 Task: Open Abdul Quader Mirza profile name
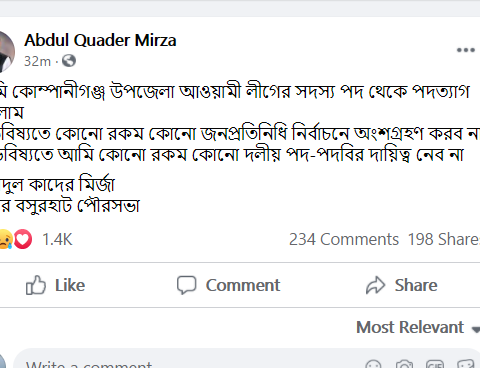100,40
